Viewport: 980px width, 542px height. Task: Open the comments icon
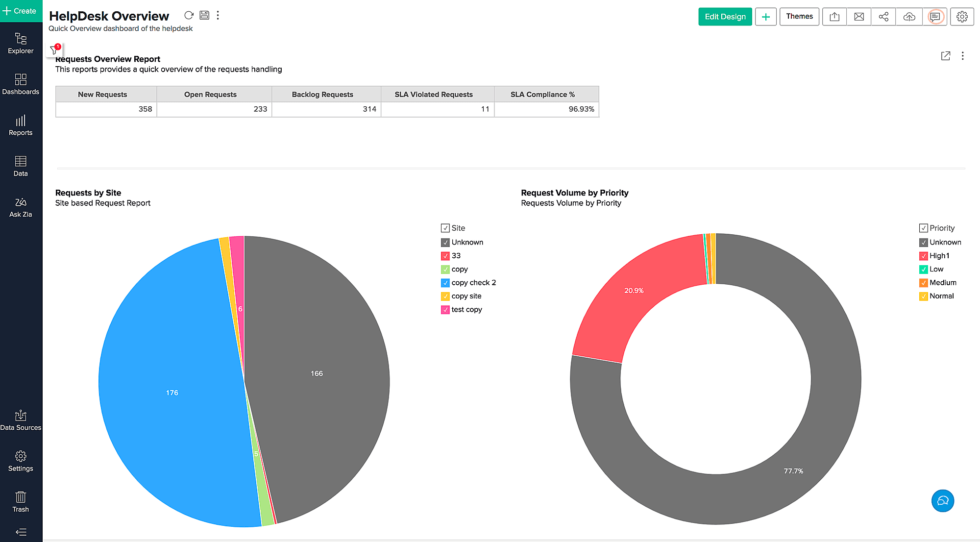(935, 17)
